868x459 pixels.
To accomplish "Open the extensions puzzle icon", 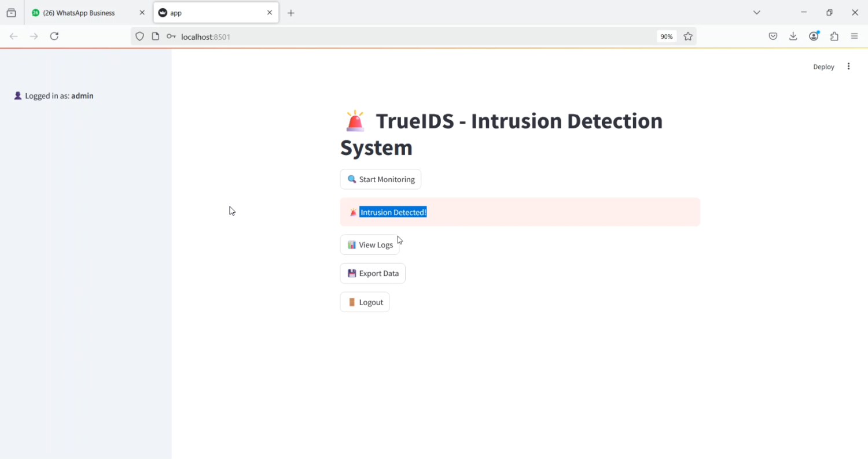I will pyautogui.click(x=834, y=36).
